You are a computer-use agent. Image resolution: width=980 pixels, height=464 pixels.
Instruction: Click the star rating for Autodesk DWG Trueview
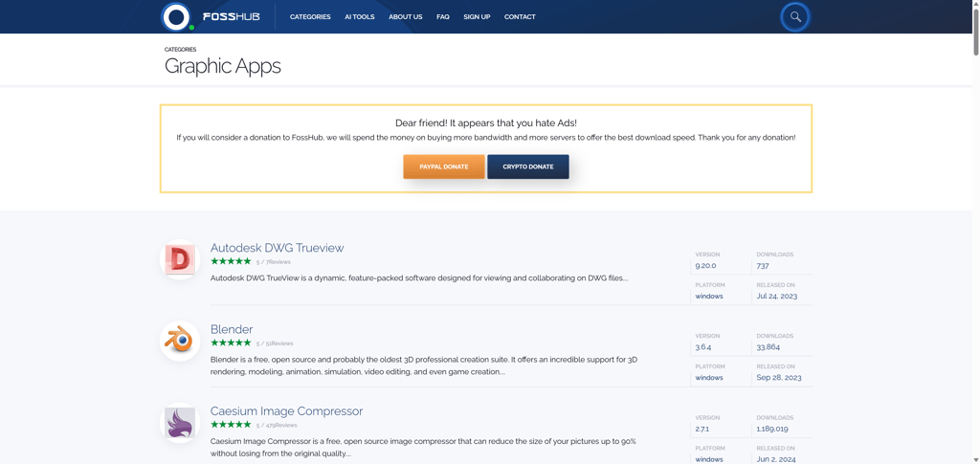click(231, 261)
